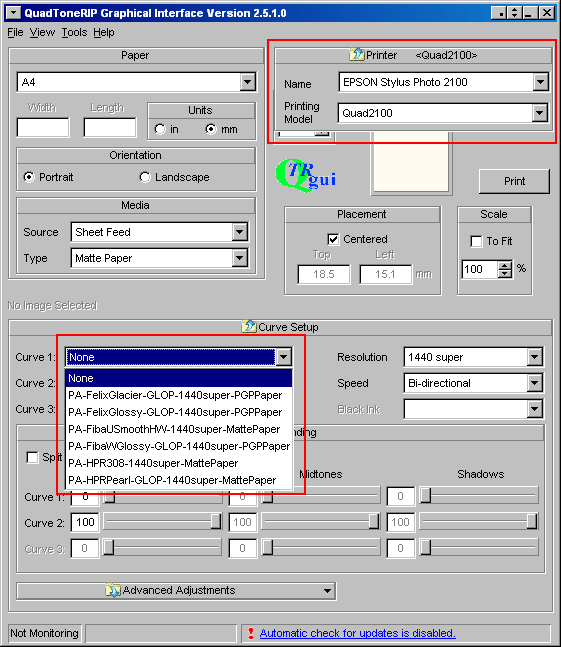Select inches as the unit
This screenshot has height=647, width=561.
pyautogui.click(x=160, y=129)
